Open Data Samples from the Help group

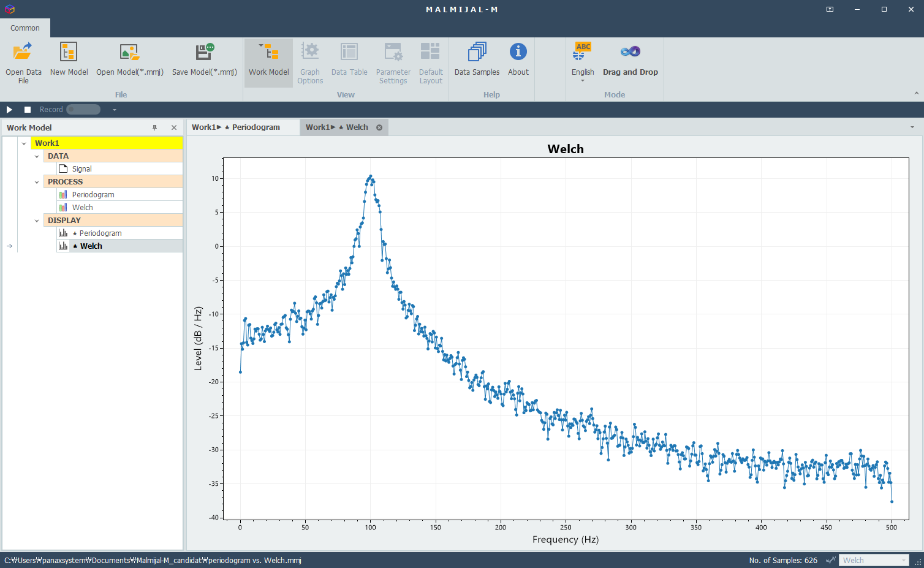(x=477, y=52)
